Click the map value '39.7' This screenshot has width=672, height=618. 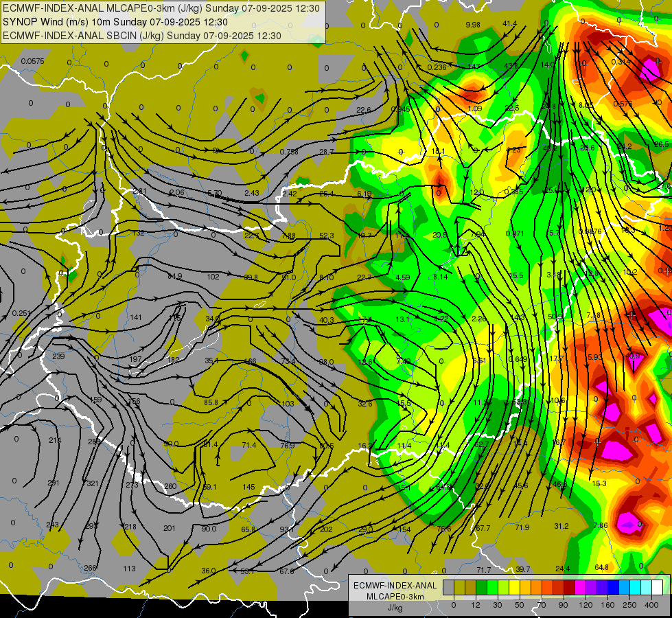pyautogui.click(x=523, y=569)
